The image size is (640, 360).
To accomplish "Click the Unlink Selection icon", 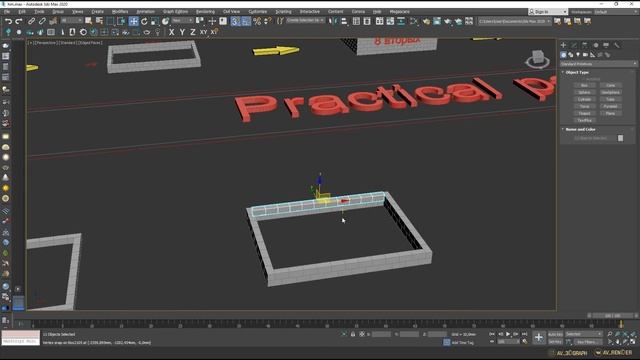I will [42, 21].
